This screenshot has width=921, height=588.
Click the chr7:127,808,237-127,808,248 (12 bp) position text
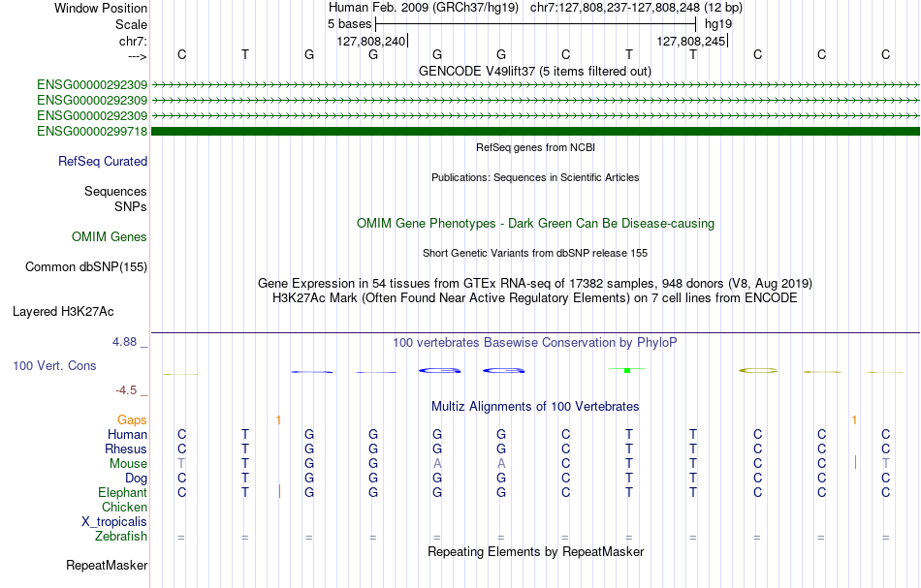636,8
